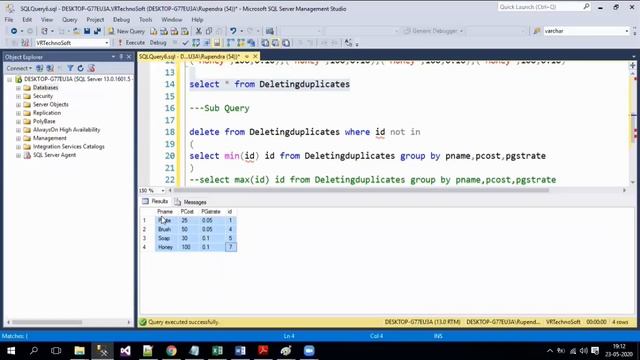
Task: Click the Copy icon in toolbar
Action: (x=209, y=31)
